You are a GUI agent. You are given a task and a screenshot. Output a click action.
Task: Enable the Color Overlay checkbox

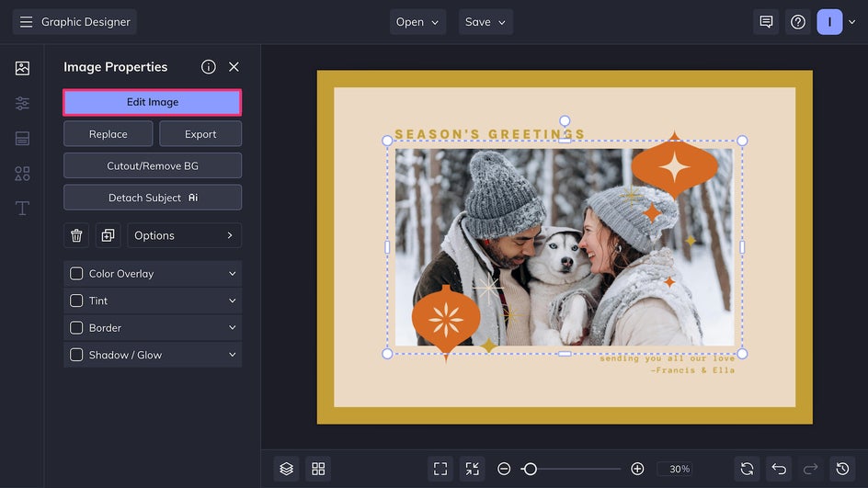pyautogui.click(x=76, y=273)
